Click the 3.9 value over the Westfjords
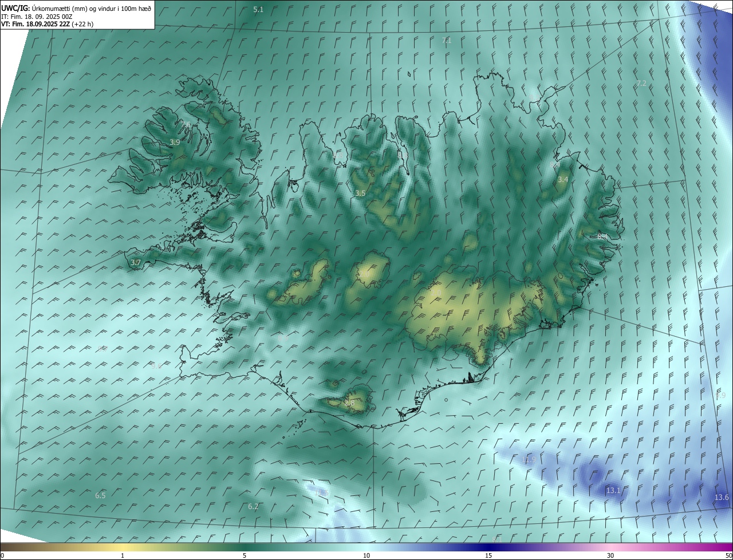The width and height of the screenshot is (733, 560). click(x=175, y=142)
